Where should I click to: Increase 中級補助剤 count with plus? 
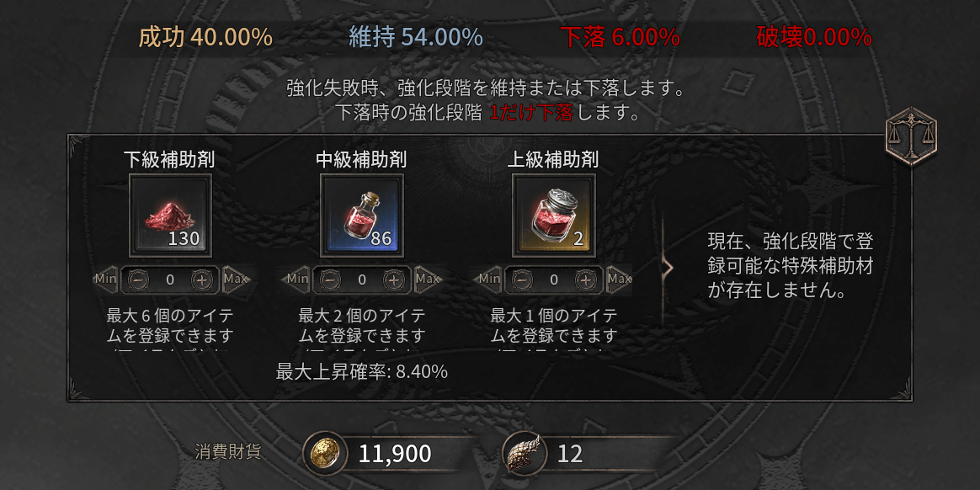pos(393,280)
